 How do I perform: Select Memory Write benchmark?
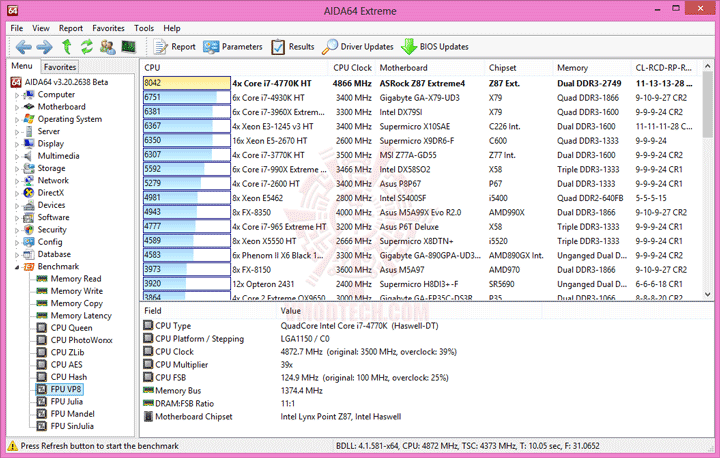point(77,291)
